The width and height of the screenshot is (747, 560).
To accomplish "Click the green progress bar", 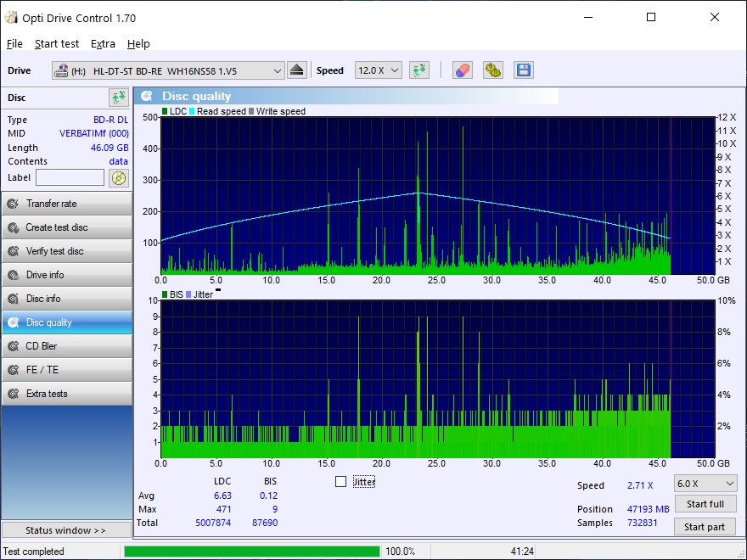I will click(252, 552).
